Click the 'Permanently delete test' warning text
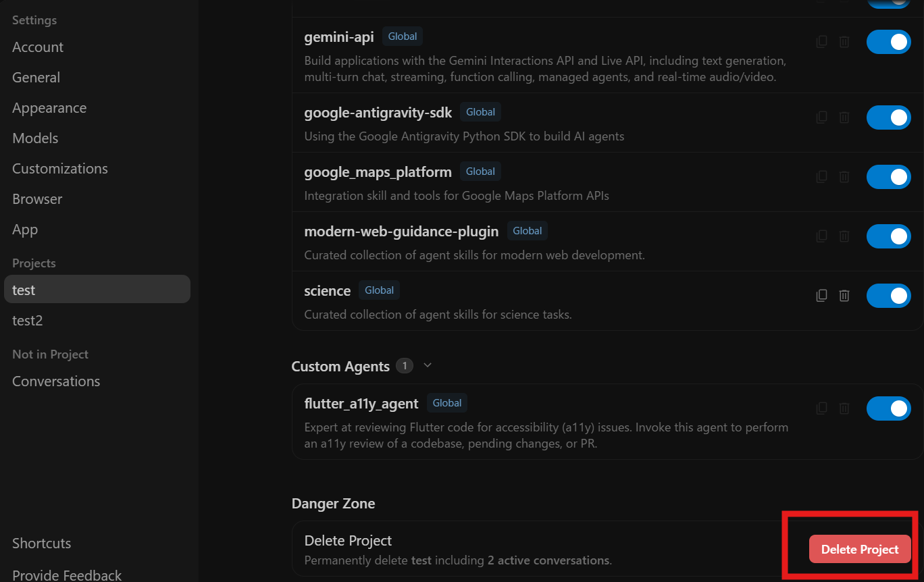Image resolution: width=924 pixels, height=582 pixels. point(458,560)
